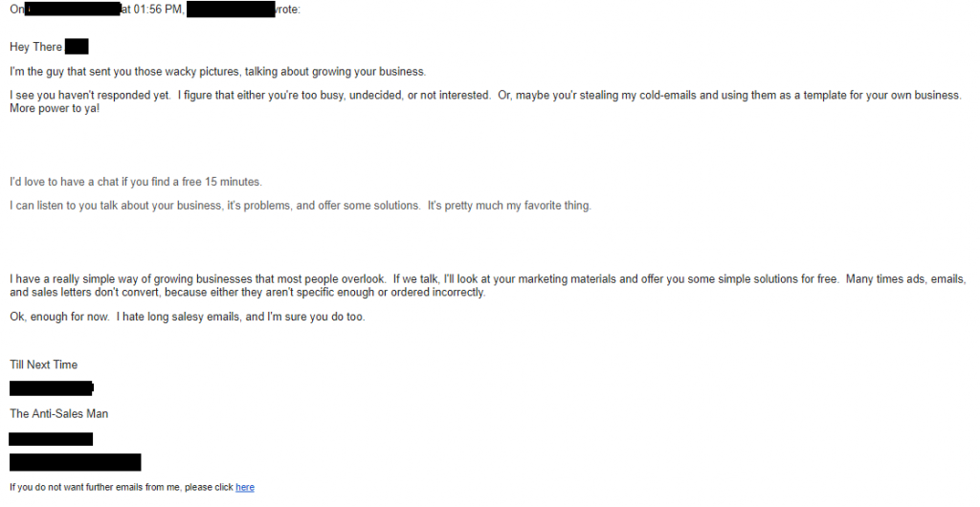Viewport: 980px width, 507px height.
Task: Click the "I see you haven't responded yet" line
Action: coord(485,96)
